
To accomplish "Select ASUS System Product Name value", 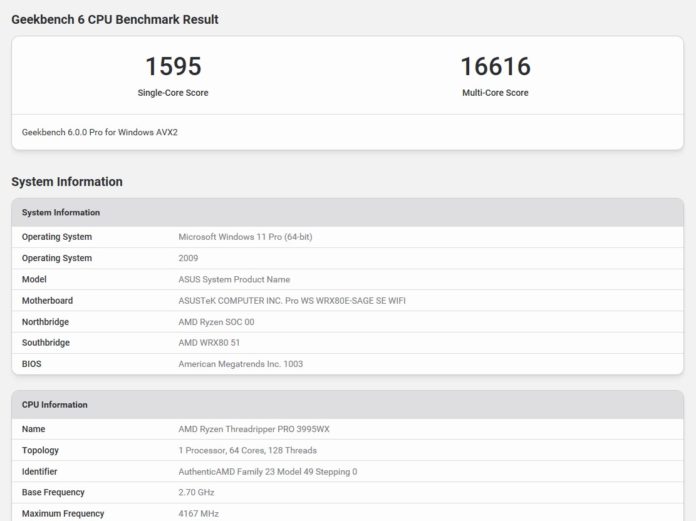I will (234, 279).
